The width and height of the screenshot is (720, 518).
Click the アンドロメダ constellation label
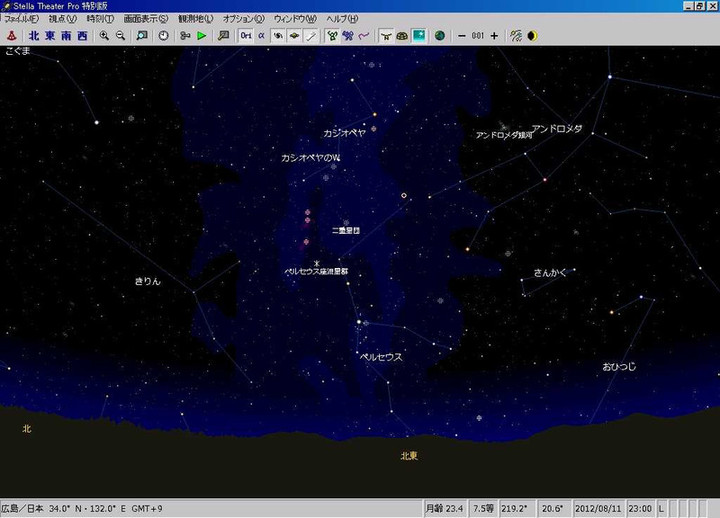coord(557,129)
